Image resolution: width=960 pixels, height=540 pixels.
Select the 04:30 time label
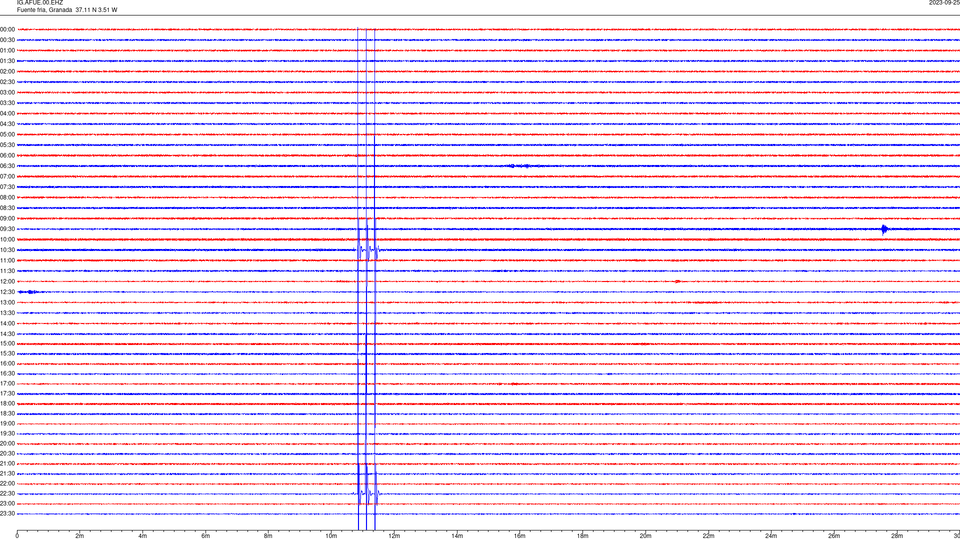pyautogui.click(x=7, y=124)
